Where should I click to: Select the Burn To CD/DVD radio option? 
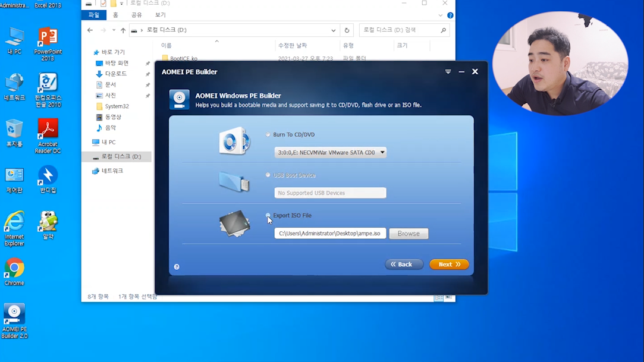point(268,134)
